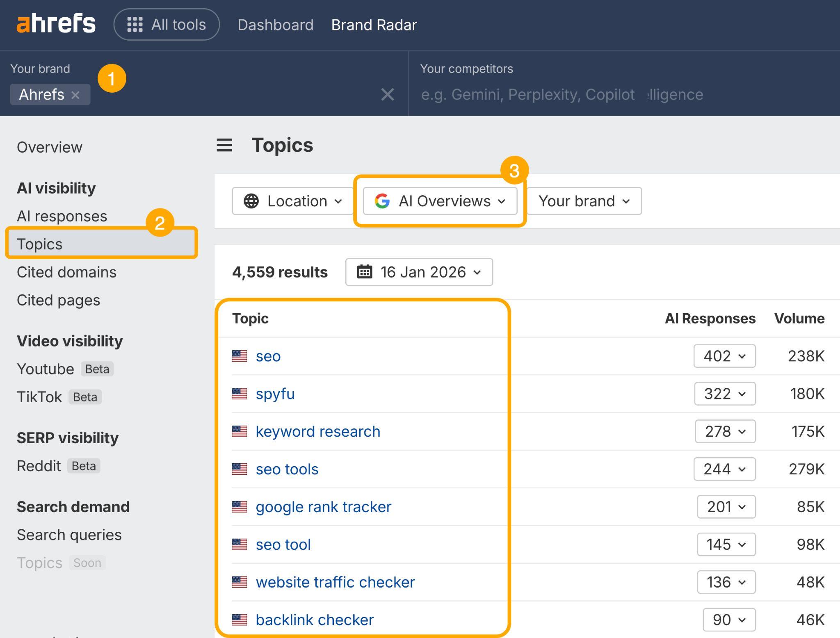This screenshot has height=638, width=840.
Task: Click the Google icon in AI Overviews filter
Action: (382, 201)
